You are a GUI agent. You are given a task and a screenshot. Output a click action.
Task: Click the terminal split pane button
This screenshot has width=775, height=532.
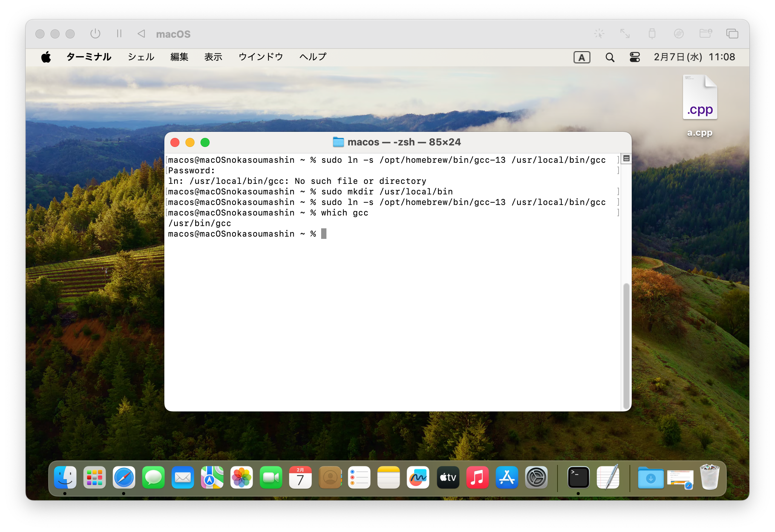tap(626, 159)
